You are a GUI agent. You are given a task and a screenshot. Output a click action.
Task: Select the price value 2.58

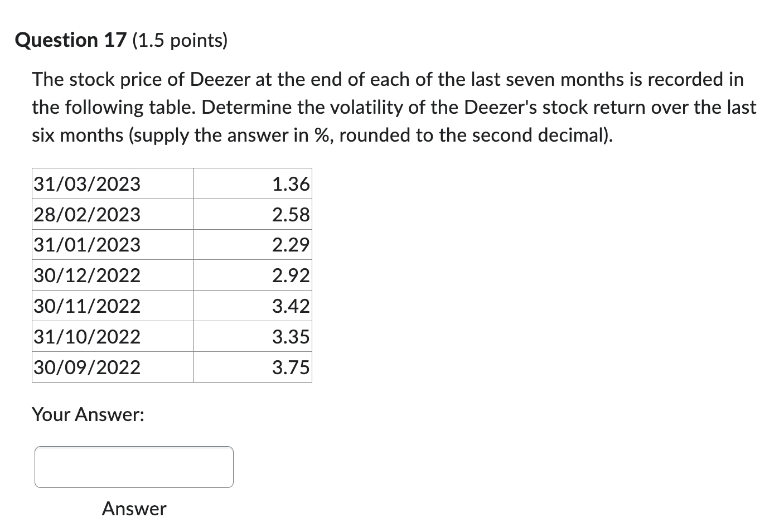click(291, 214)
